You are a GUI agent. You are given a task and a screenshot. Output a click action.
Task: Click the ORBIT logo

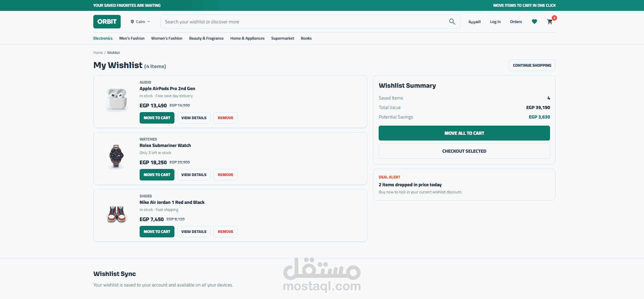click(107, 22)
